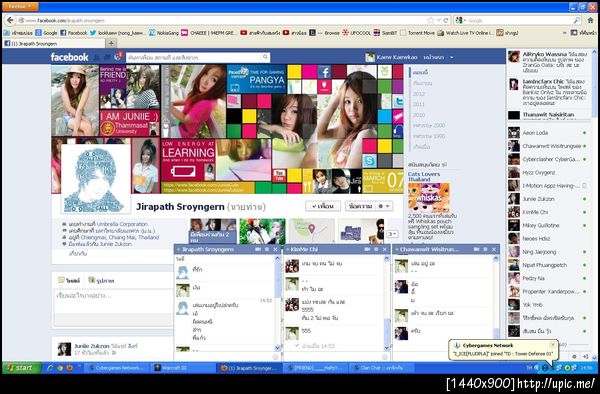Viewport: 600px width, 394px height.
Task: Hide the chat sidebar using collapse icon
Action: (x=585, y=357)
